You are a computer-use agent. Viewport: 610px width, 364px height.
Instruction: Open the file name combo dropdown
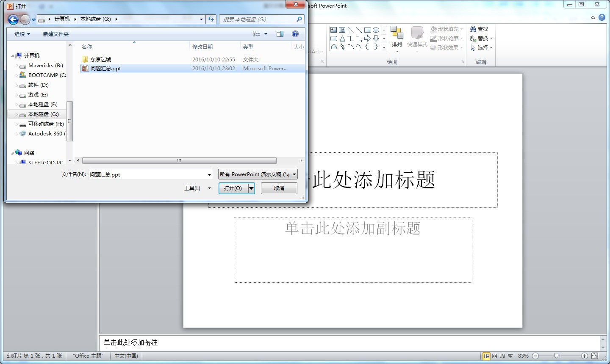pos(209,174)
